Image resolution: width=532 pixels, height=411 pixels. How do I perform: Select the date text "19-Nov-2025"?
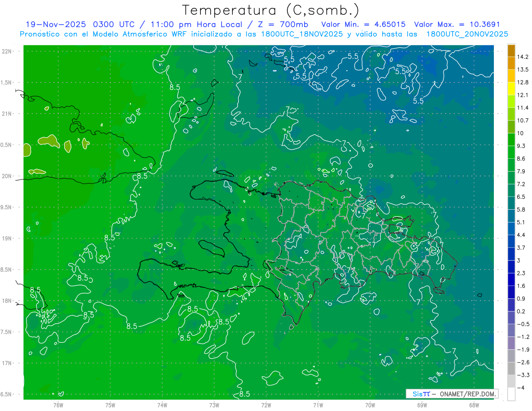[56, 24]
